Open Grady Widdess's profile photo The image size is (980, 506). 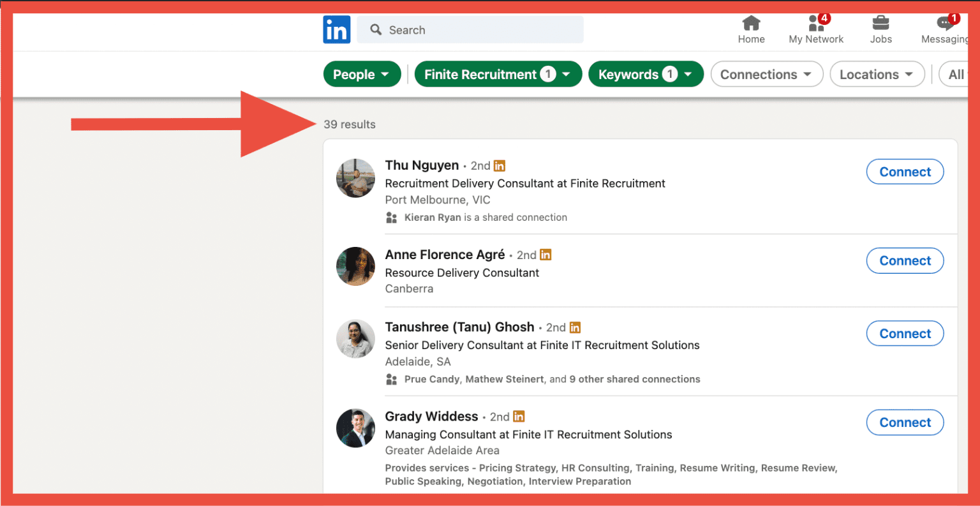point(355,428)
